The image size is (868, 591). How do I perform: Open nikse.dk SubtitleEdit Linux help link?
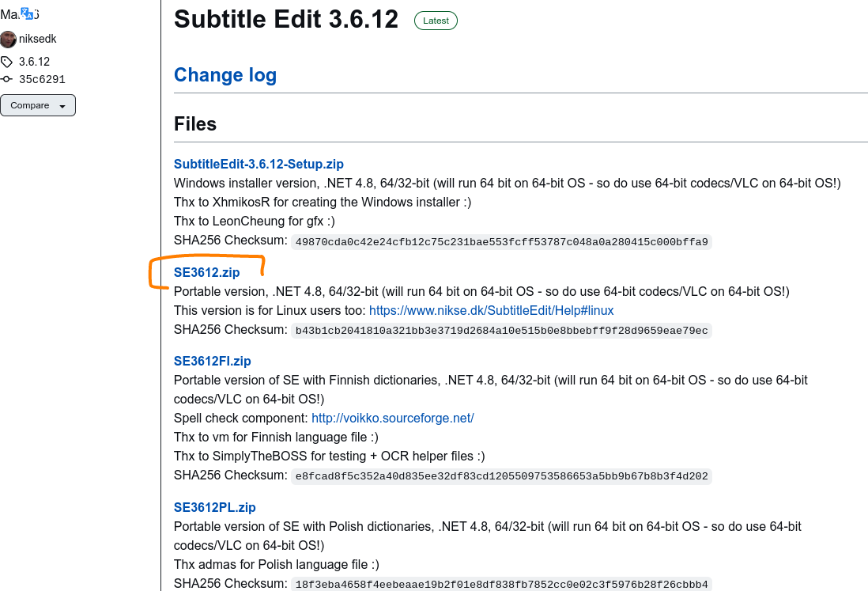coord(491,310)
